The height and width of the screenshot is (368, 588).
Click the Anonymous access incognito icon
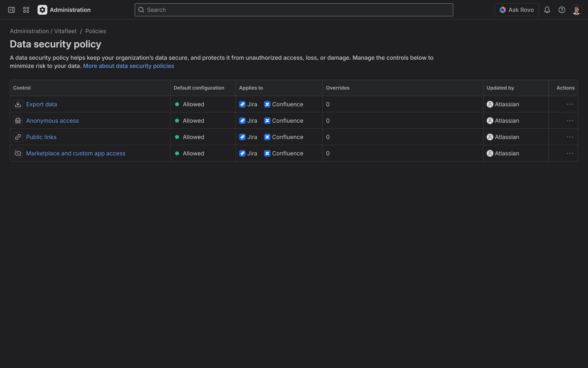point(18,121)
